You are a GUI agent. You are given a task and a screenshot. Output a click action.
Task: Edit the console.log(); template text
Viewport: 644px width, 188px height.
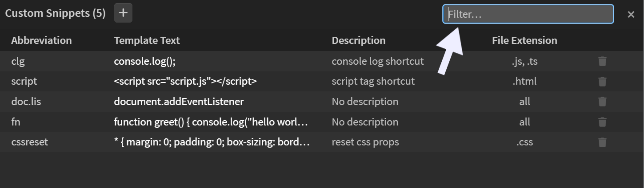coord(145,61)
